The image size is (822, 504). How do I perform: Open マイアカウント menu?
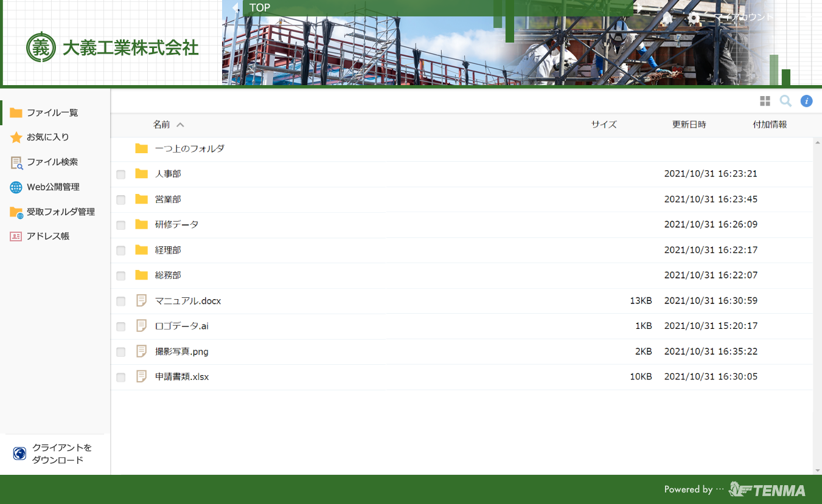[x=744, y=17]
